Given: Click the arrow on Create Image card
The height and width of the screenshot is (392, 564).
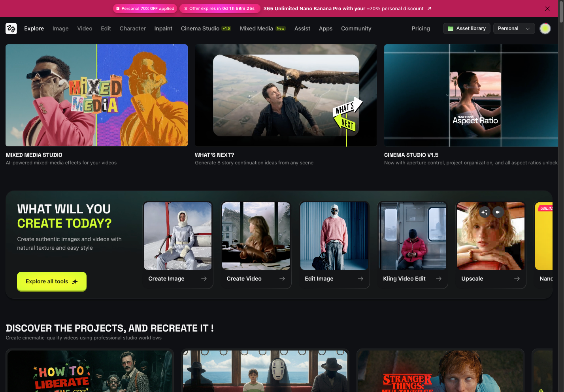Looking at the screenshot, I should click(204, 279).
